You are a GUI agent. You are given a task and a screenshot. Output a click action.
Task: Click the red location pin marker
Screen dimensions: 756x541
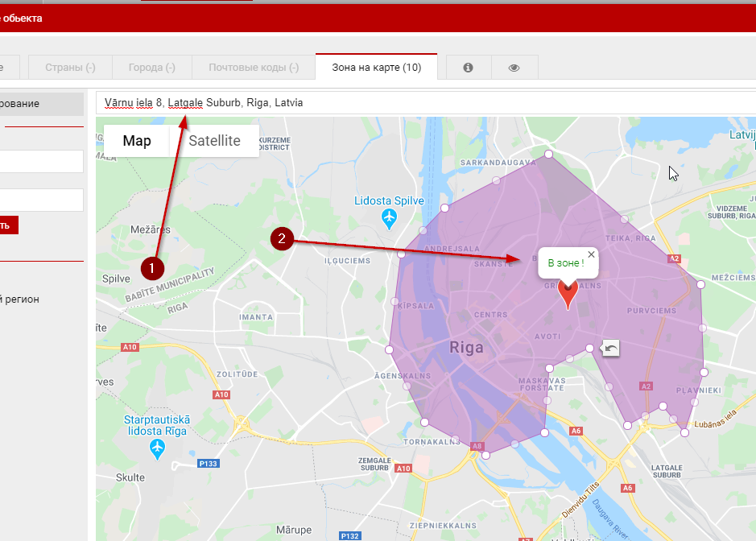568,293
